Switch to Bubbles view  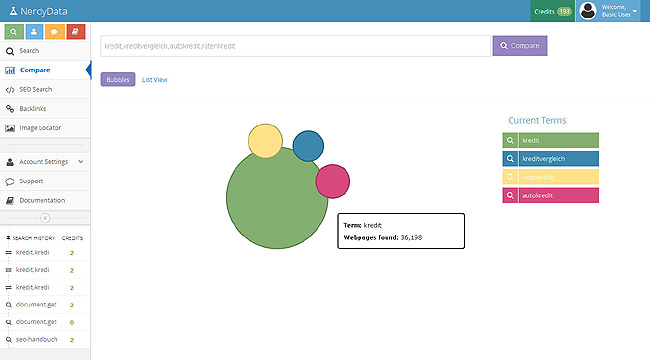[118, 79]
